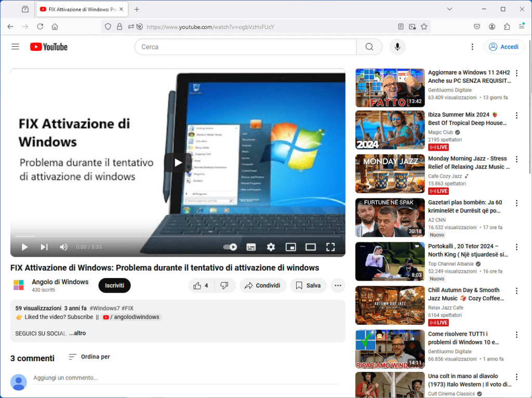Open Come risolvere TUTTI i problemi title

point(463,338)
